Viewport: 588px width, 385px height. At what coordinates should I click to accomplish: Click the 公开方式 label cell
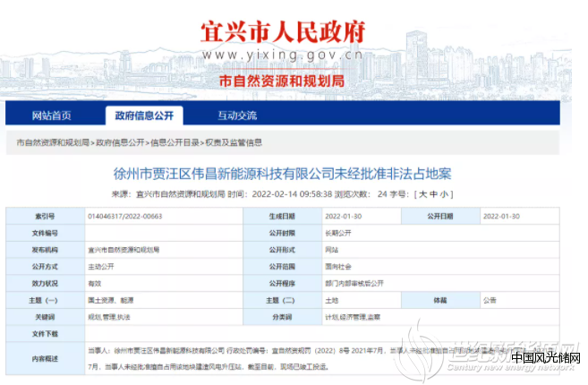coord(46,267)
